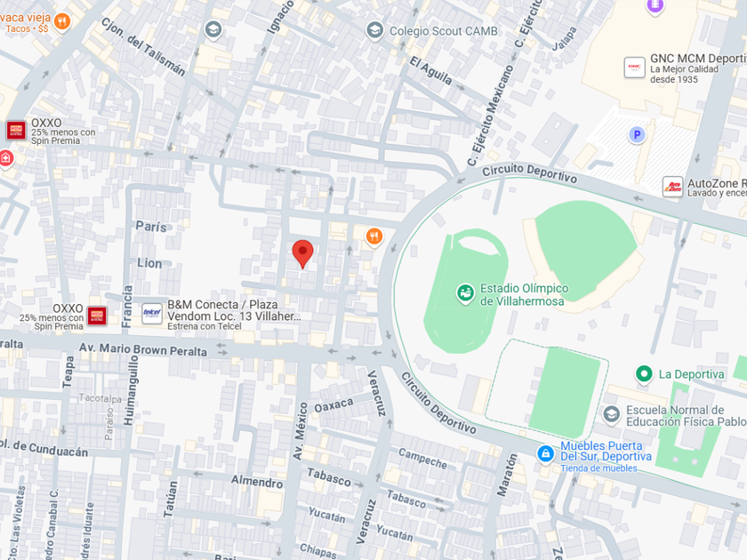The width and height of the screenshot is (747, 560).
Task: Click the Telcel B&M Conecta store icon
Action: point(152,314)
